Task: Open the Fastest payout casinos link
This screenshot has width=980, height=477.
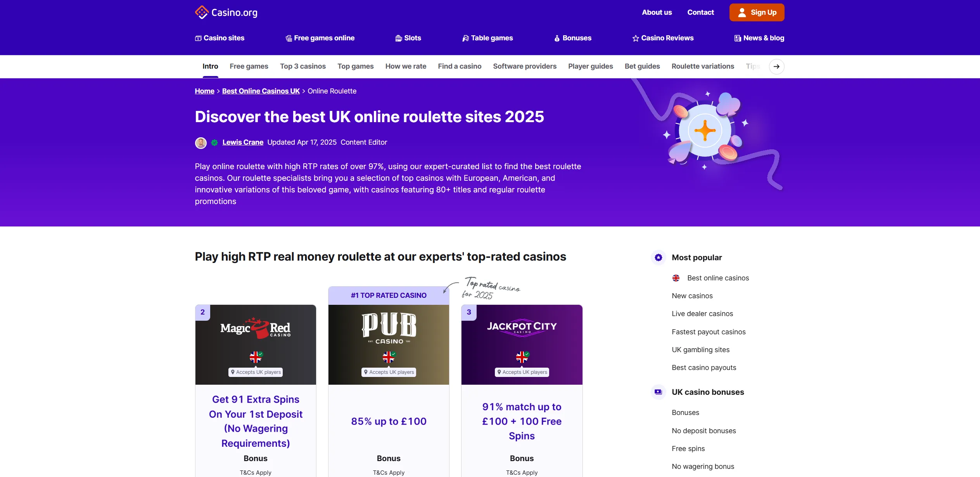Action: pos(709,332)
